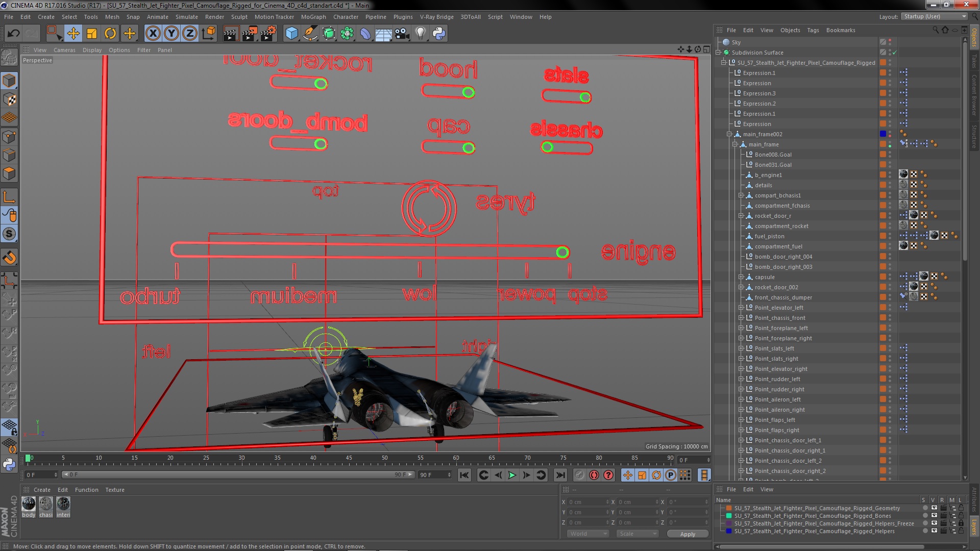Click Enable Snap icon in left sidebar

[x=9, y=234]
